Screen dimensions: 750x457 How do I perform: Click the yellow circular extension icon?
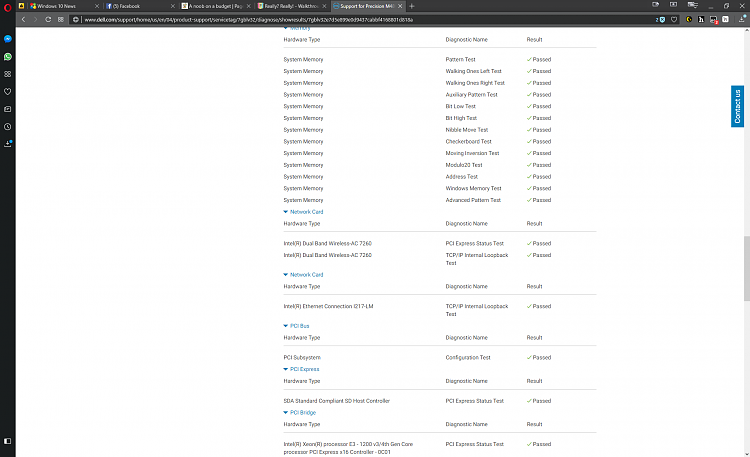point(689,20)
